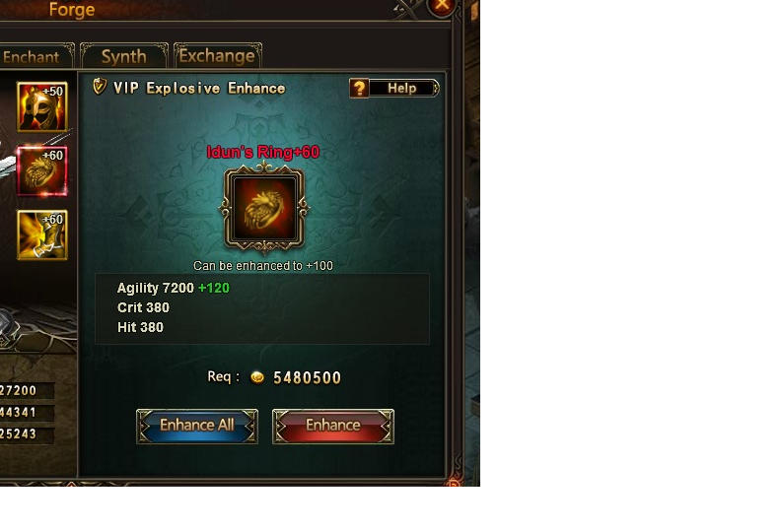Click the Crit 380 stat line
The height and width of the screenshot is (532, 781).
pos(143,307)
